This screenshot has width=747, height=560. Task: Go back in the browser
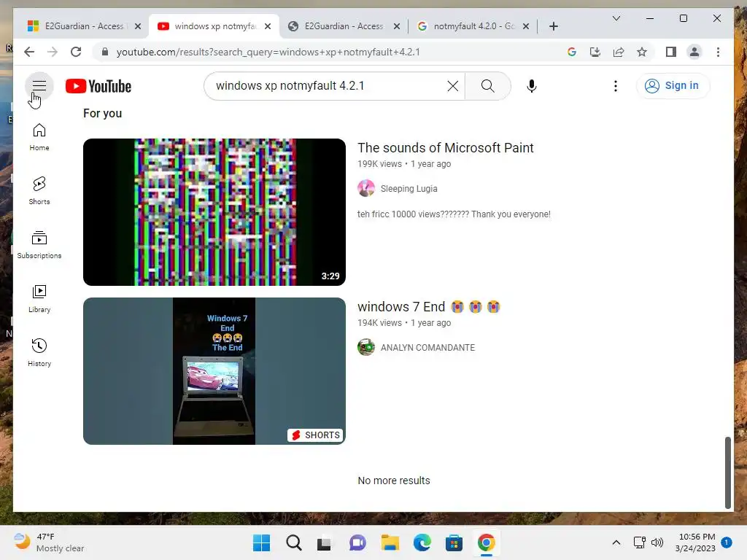tap(29, 52)
